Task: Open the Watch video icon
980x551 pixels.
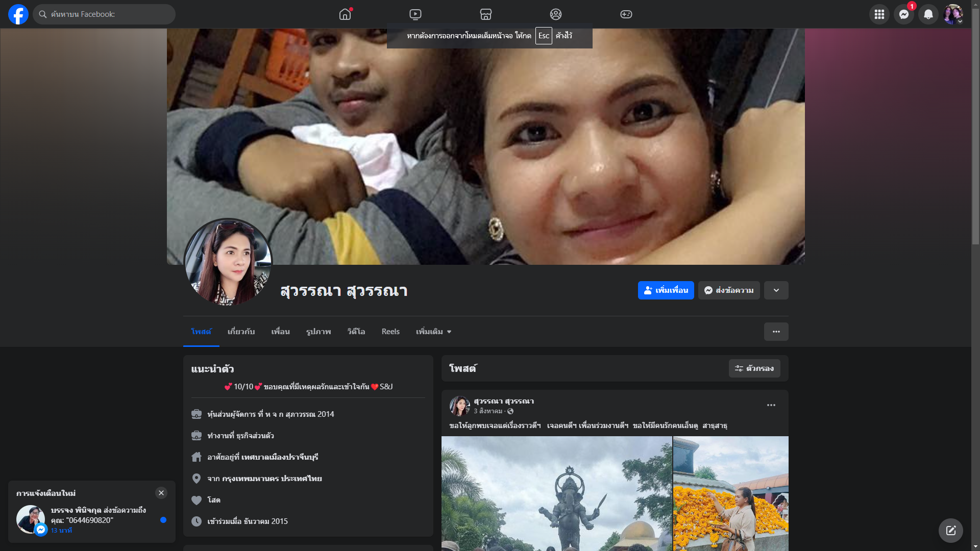Action: [415, 14]
